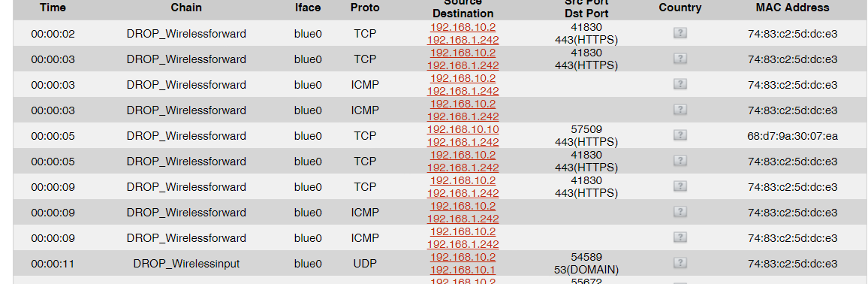Click the Chain column header

(186, 8)
